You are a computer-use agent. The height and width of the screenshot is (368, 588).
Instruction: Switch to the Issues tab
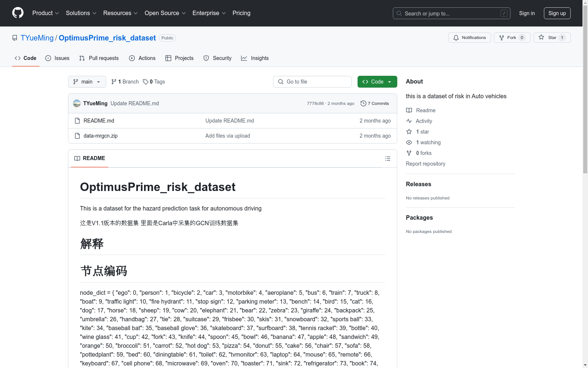57,58
